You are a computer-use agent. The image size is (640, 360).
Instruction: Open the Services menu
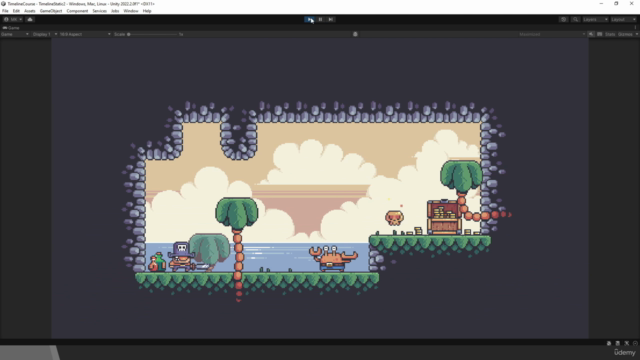click(x=100, y=11)
